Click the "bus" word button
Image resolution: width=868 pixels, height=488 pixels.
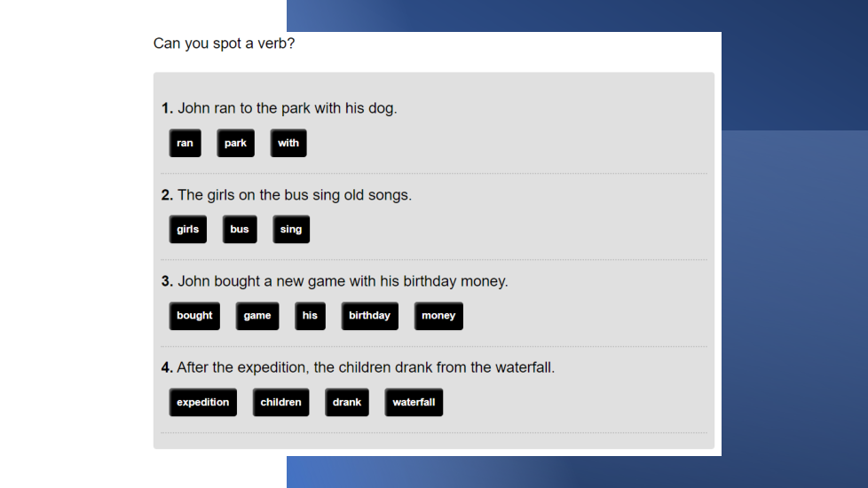[x=240, y=229]
